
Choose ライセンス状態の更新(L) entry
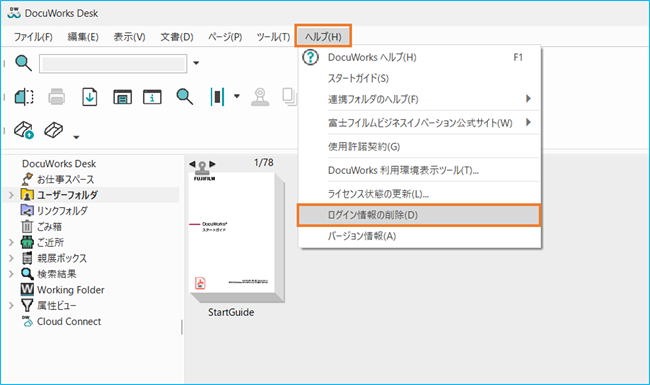pyautogui.click(x=420, y=194)
